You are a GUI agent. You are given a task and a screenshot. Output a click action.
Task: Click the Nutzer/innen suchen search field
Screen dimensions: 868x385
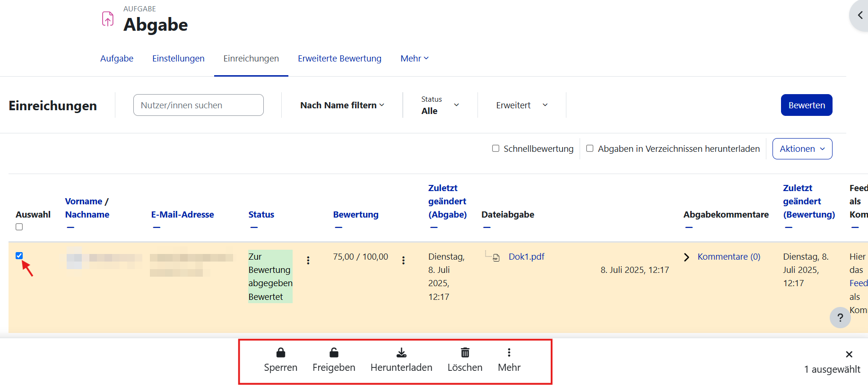tap(198, 105)
